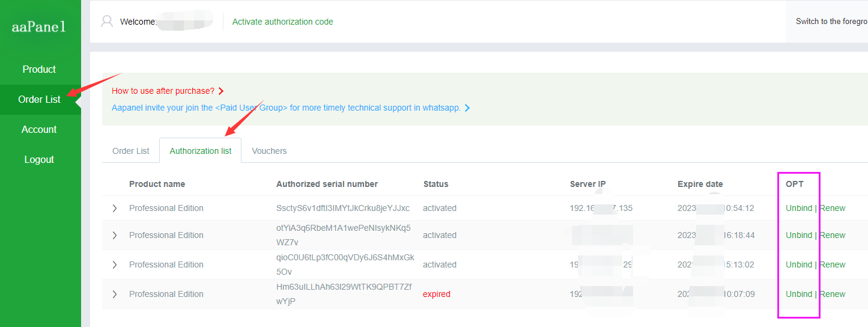Unbind license with serial starting qioC0U6t

tap(799, 264)
